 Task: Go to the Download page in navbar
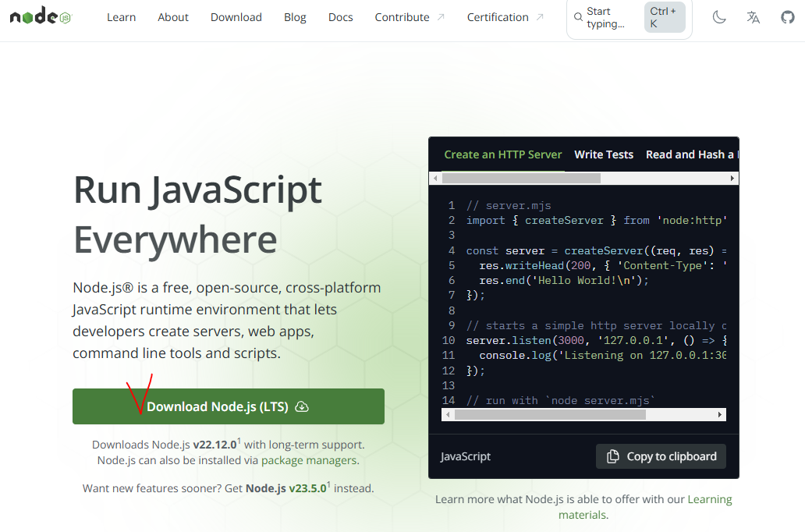pyautogui.click(x=236, y=17)
